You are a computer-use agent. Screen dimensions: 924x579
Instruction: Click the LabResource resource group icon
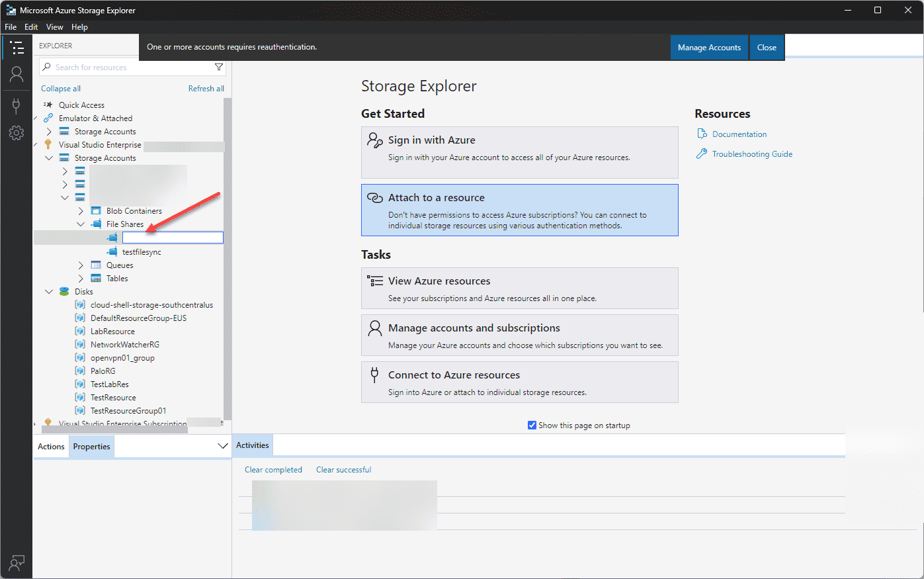click(x=80, y=331)
